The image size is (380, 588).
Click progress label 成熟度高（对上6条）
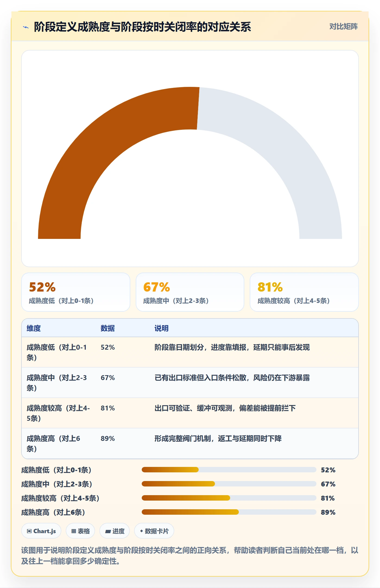coord(53,512)
